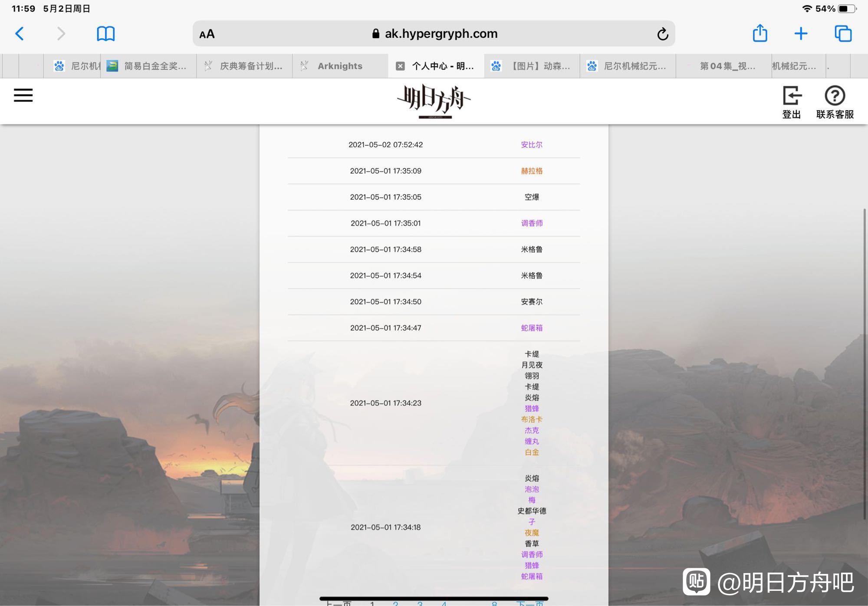Select the 布洛卡 entry
The height and width of the screenshot is (606, 868).
532,419
